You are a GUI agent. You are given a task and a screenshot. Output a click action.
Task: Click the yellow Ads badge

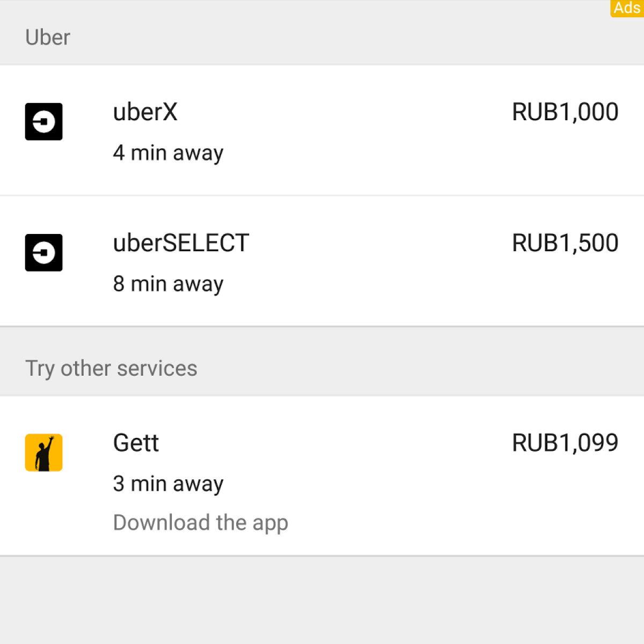pyautogui.click(x=627, y=8)
